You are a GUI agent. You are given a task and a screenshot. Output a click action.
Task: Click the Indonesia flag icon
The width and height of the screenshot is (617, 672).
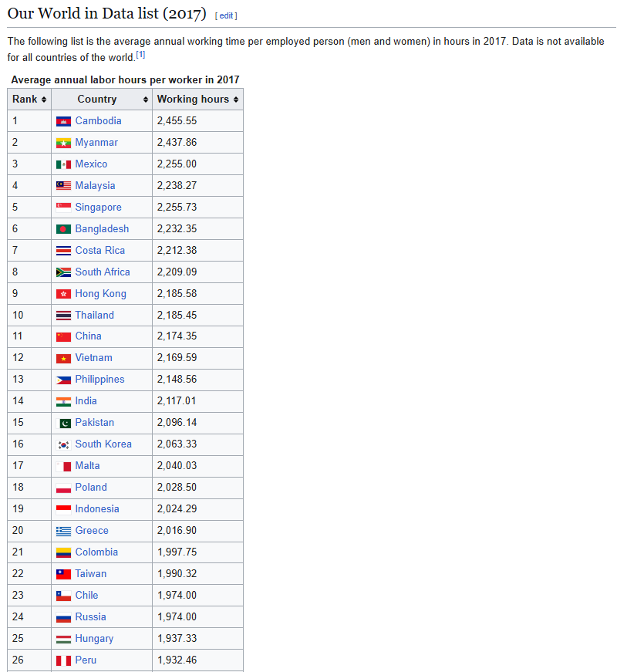click(x=63, y=509)
